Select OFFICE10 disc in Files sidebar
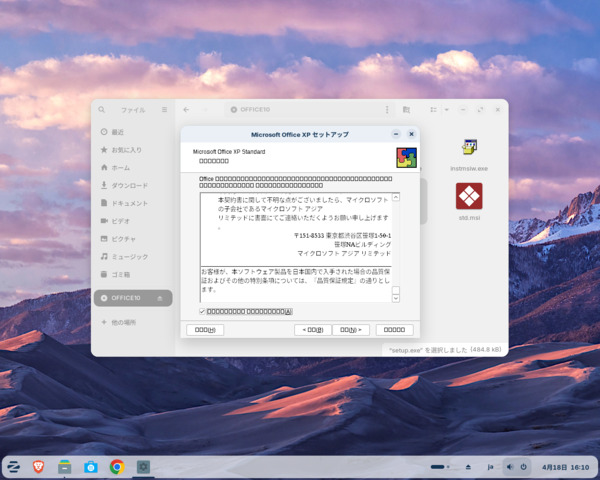 pyautogui.click(x=133, y=298)
